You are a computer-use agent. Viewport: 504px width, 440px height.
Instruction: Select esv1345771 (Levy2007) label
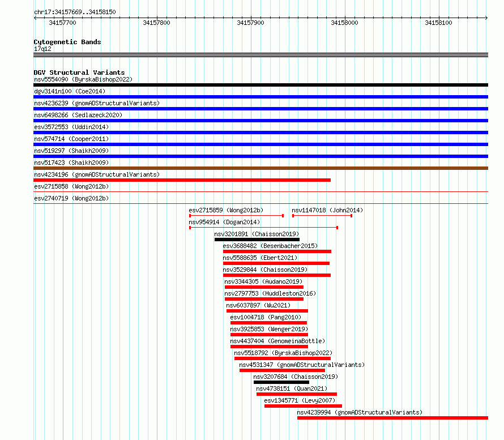[x=300, y=400]
